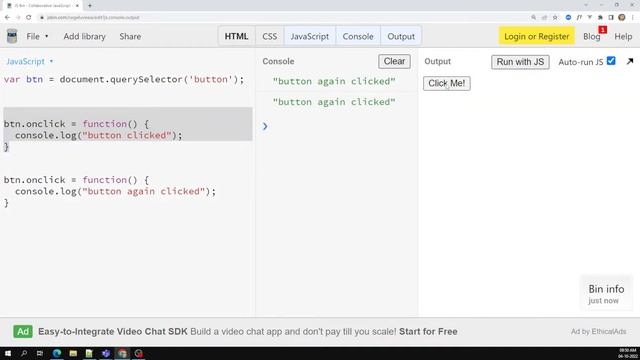Bookmark this page with star icon
The image size is (640, 360).
point(555,18)
